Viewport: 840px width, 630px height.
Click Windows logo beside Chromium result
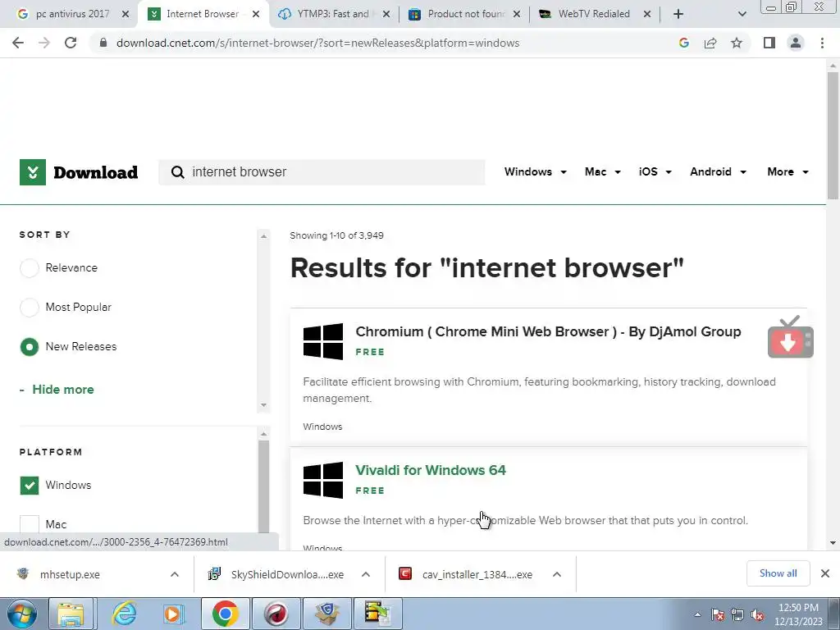tap(323, 341)
